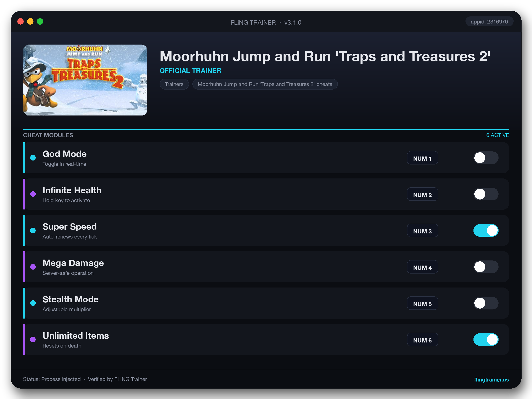Click the purple dot beside Unlimited Items
The width and height of the screenshot is (532, 399).
(33, 339)
